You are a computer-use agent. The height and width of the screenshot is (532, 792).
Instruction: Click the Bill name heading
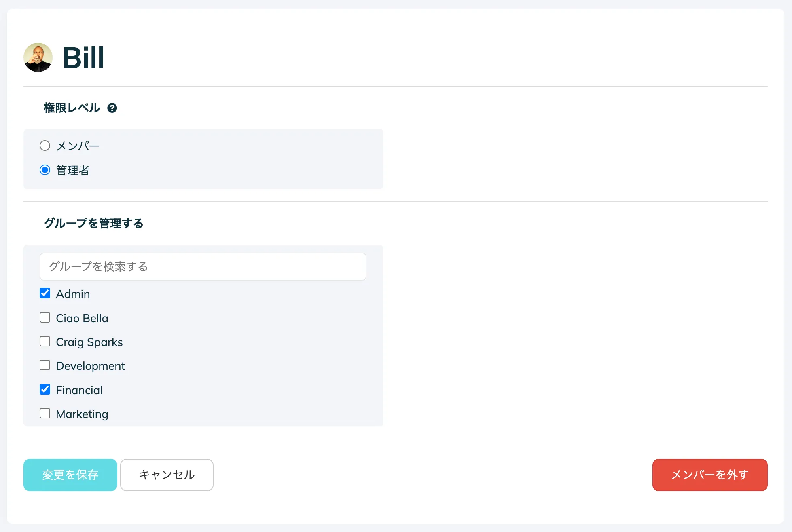pos(84,57)
